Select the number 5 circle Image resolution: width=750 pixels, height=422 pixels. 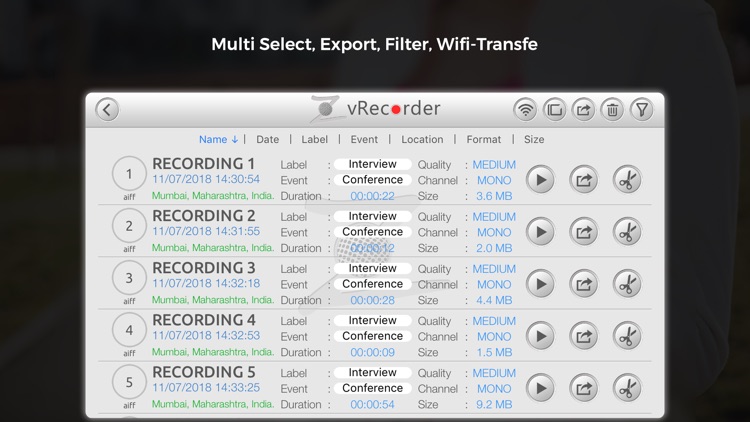129,382
